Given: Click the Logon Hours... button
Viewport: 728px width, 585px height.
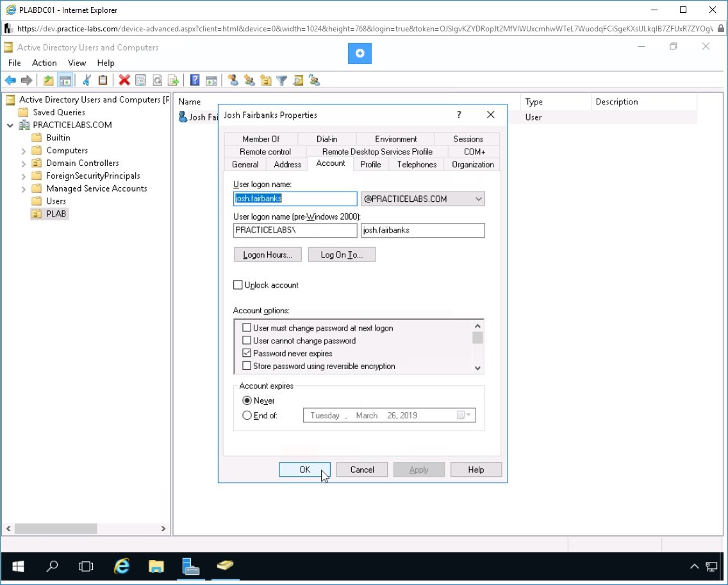Looking at the screenshot, I should (267, 254).
